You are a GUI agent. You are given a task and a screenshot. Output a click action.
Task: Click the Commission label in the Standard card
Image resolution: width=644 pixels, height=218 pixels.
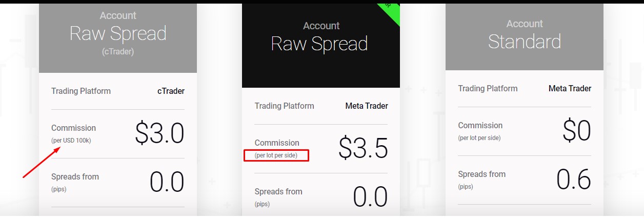pyautogui.click(x=480, y=125)
